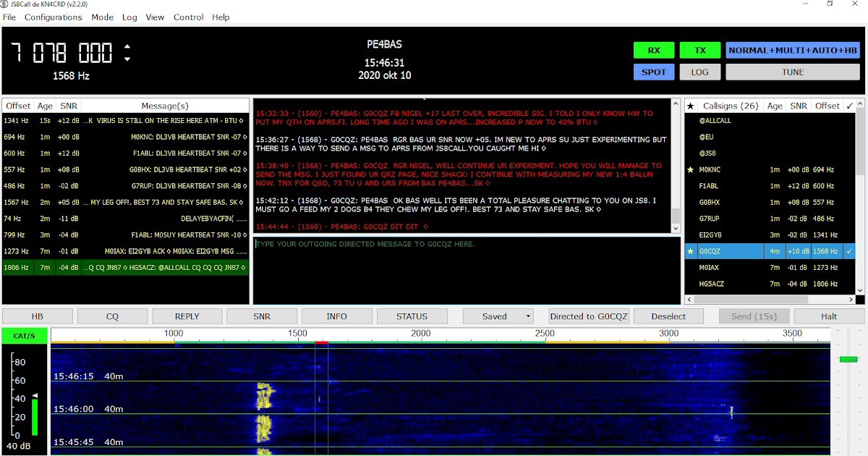Viewport: 868px width, 456px height.
Task: Click the checkmark icon on the G0CQZ row
Action: [849, 250]
